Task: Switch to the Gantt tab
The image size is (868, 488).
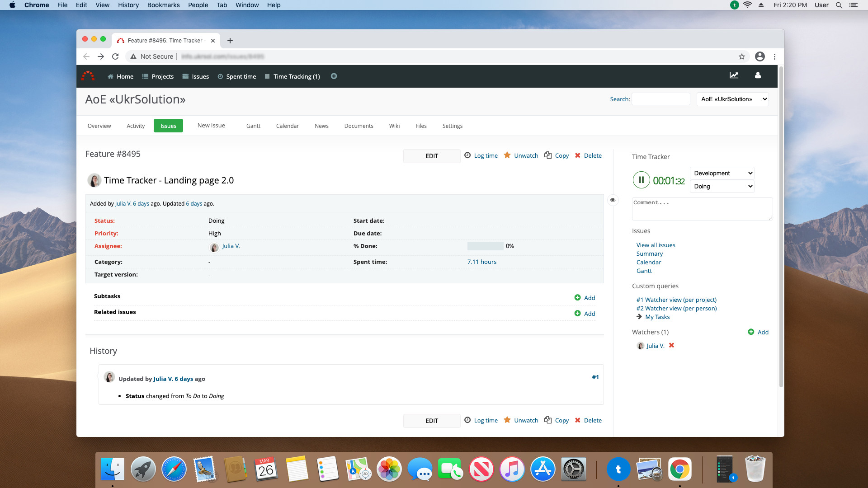Action: tap(253, 126)
